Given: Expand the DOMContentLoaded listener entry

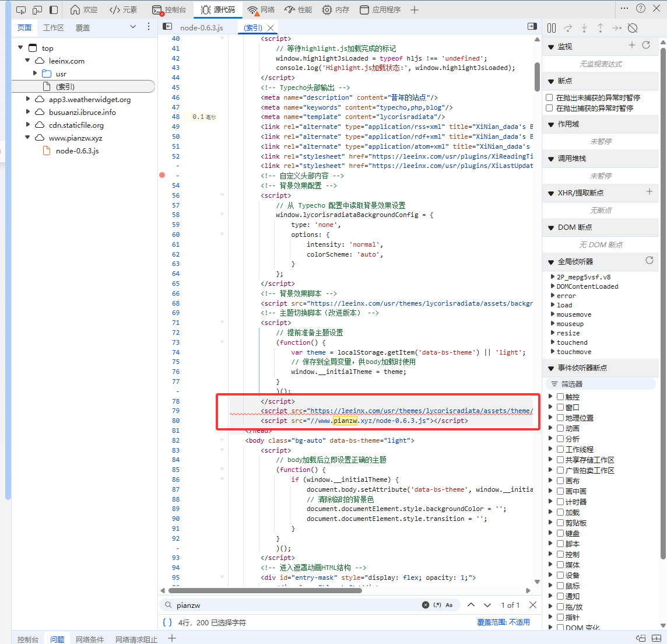Looking at the screenshot, I should 553,286.
